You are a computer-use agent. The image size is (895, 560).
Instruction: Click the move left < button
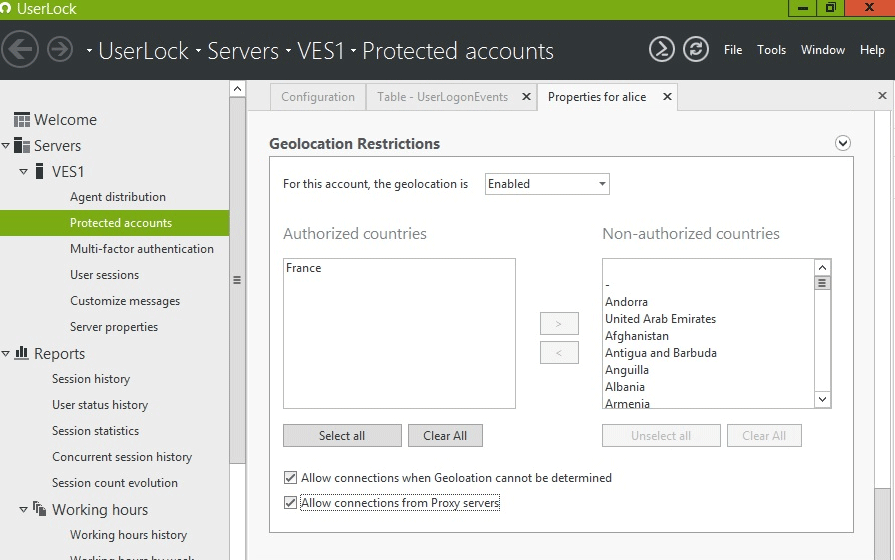click(559, 353)
